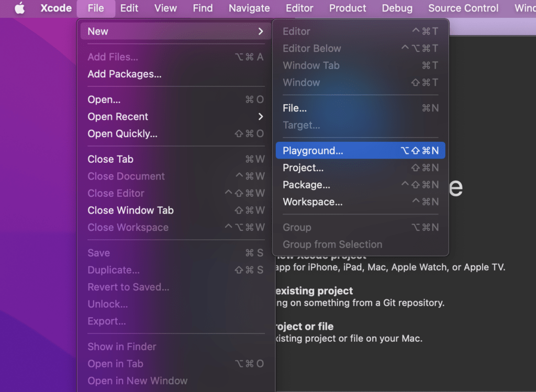Image resolution: width=536 pixels, height=392 pixels.
Task: Select Project… in New submenu
Action: [360, 168]
